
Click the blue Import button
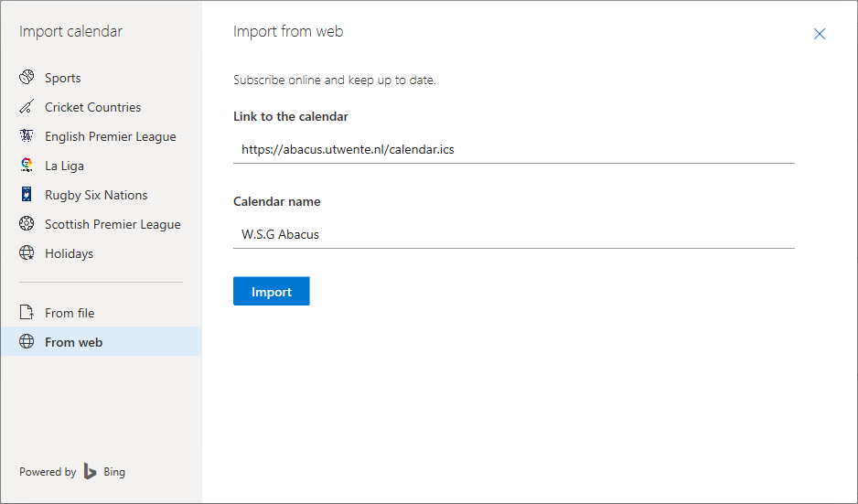point(272,291)
